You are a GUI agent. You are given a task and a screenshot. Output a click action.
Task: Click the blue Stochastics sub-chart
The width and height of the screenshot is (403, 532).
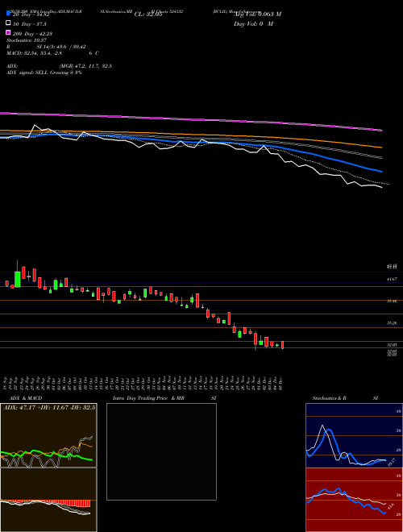[x=354, y=435]
